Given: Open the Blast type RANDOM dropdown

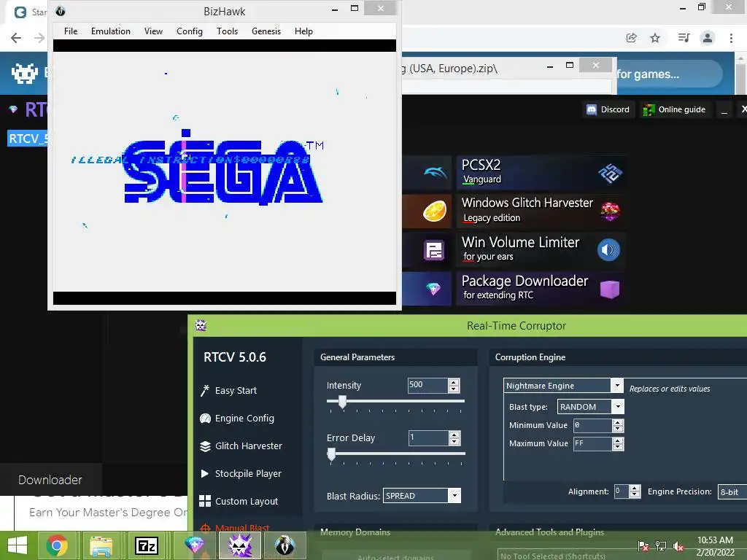Looking at the screenshot, I should pos(591,407).
